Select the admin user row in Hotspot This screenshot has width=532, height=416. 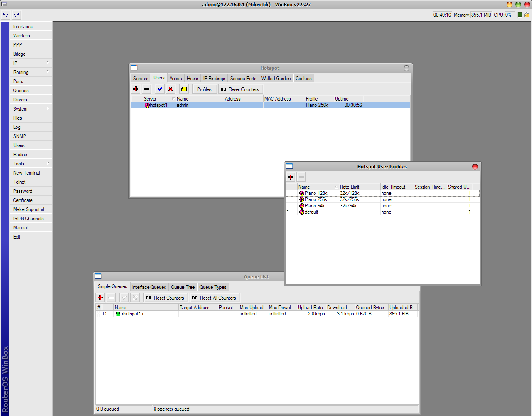coord(271,105)
